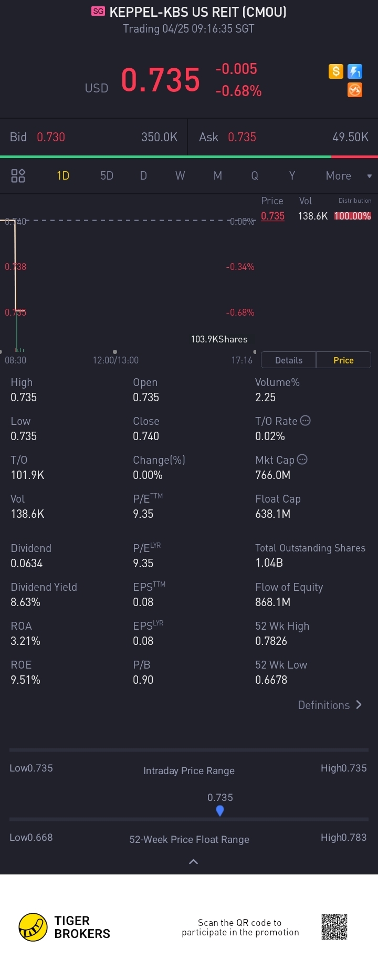Select the 1D chart period
378x980 pixels.
coord(63,176)
